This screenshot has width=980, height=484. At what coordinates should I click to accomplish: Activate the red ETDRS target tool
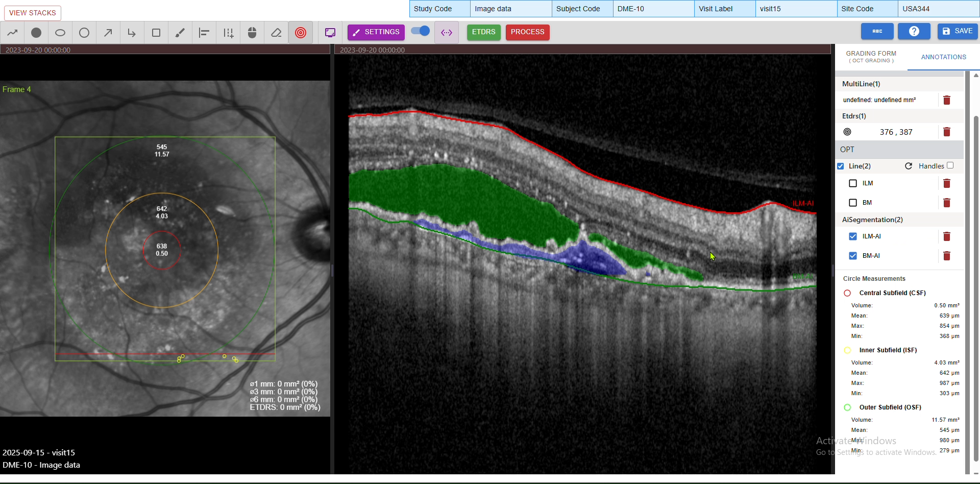pyautogui.click(x=301, y=33)
